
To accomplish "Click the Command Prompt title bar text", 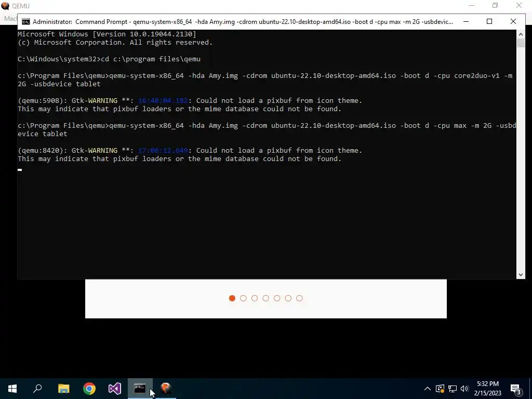I will click(x=243, y=22).
